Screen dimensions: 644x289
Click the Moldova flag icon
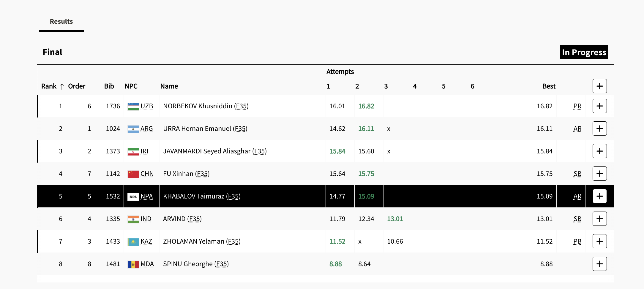pyautogui.click(x=133, y=264)
